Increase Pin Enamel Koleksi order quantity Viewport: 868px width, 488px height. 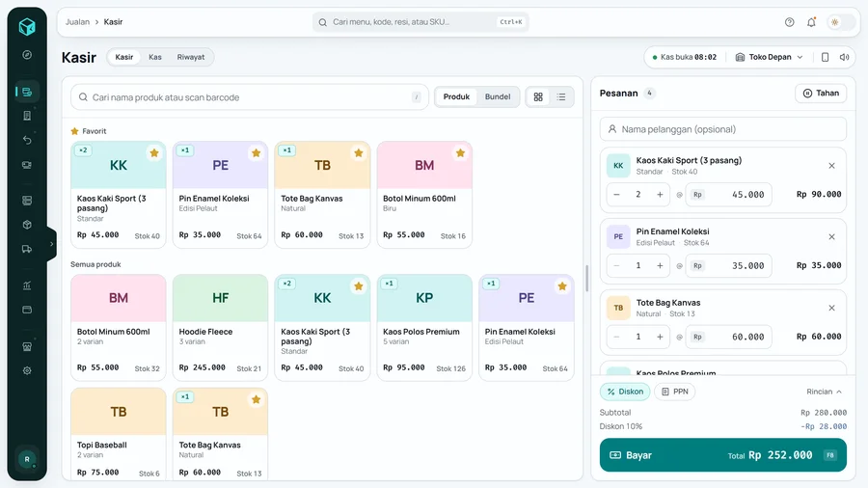(660, 265)
